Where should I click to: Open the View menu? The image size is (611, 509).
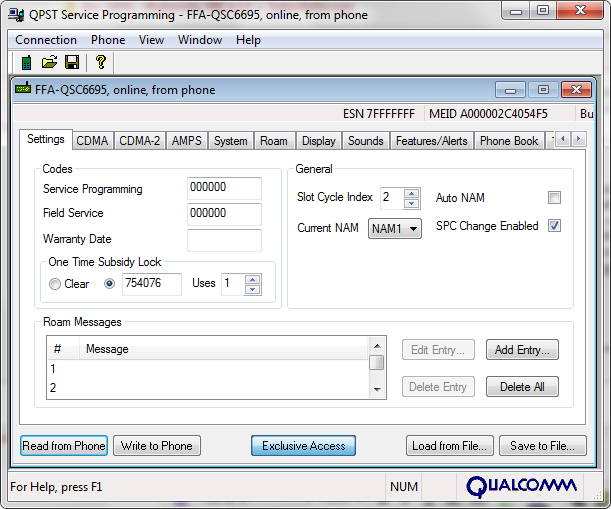pos(152,40)
